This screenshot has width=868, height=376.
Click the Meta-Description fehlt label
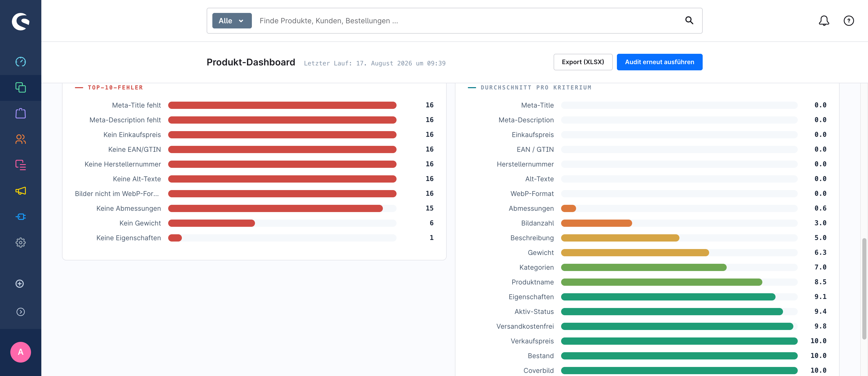tap(125, 120)
